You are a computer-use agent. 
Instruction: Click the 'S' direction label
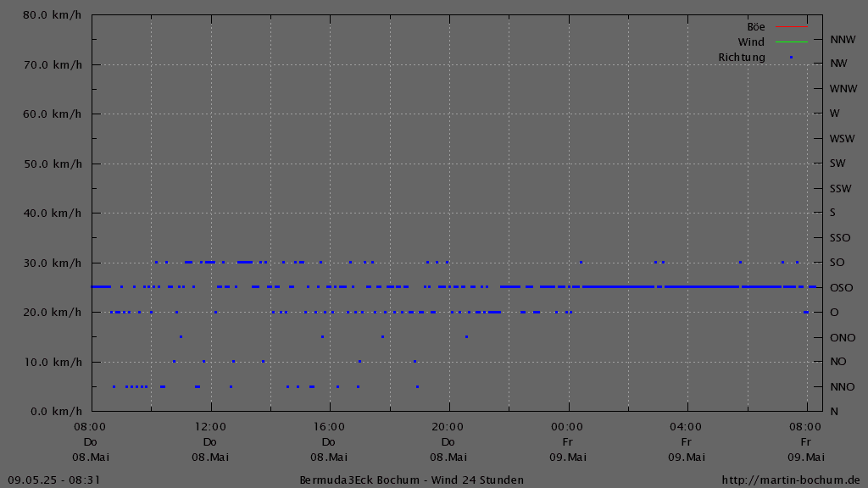pos(832,213)
